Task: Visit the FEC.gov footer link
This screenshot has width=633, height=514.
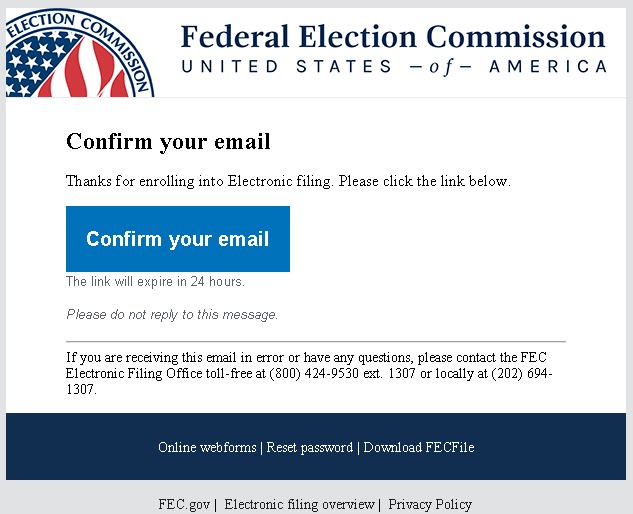Action: [184, 504]
